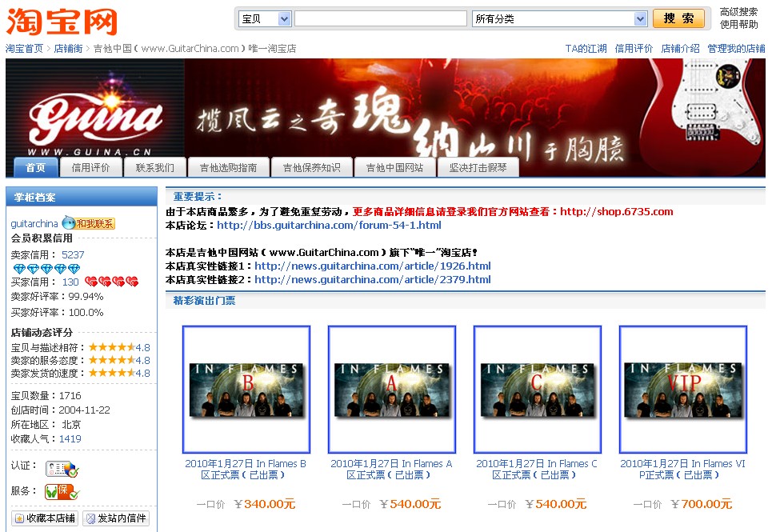Screen dimensions: 772x532
Task: Click the 和我联系 Wangwang chat icon
Action: pos(88,224)
